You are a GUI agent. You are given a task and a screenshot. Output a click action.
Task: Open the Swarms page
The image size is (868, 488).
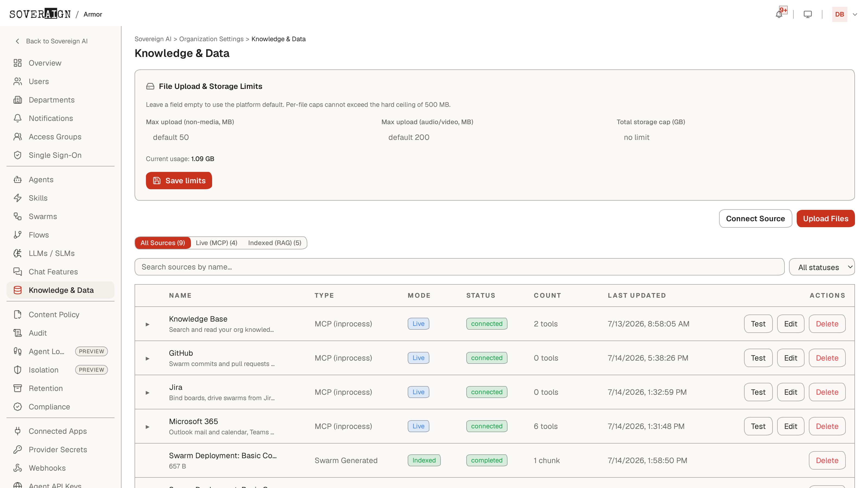pyautogui.click(x=60, y=216)
